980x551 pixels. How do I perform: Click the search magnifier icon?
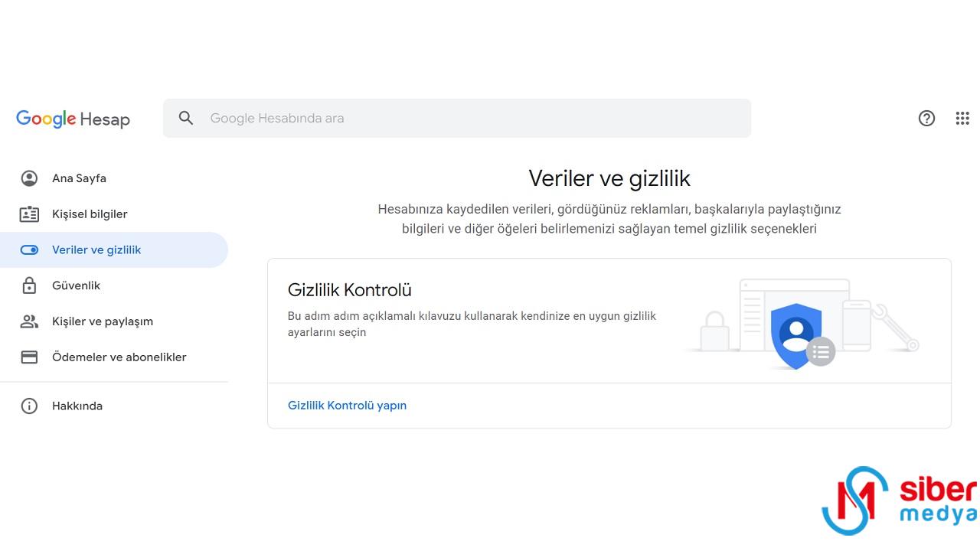coord(186,118)
